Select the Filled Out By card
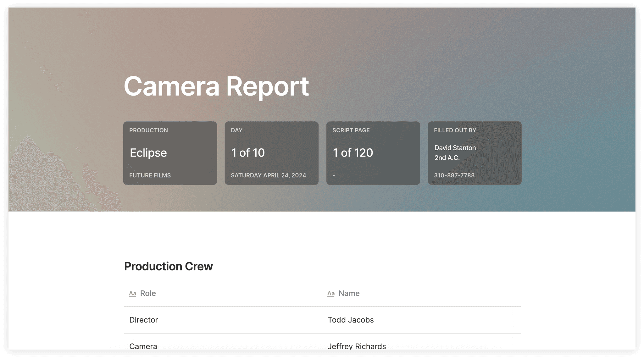Viewport: 644px width, 359px height. point(475,153)
